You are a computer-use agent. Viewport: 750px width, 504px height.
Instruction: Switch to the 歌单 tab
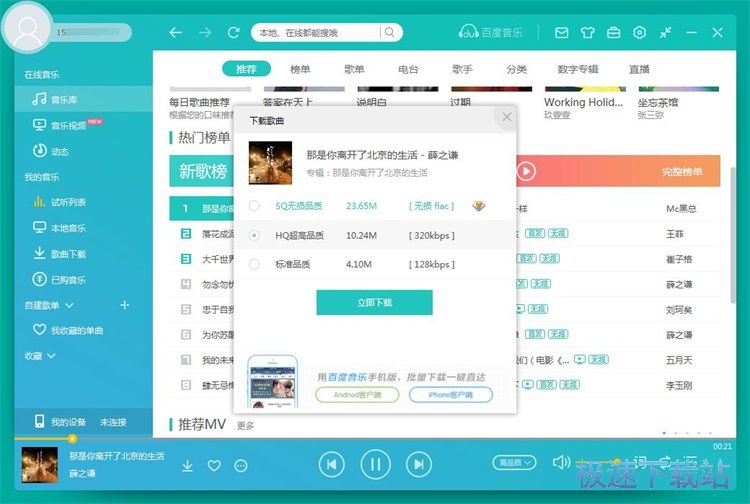[x=354, y=69]
